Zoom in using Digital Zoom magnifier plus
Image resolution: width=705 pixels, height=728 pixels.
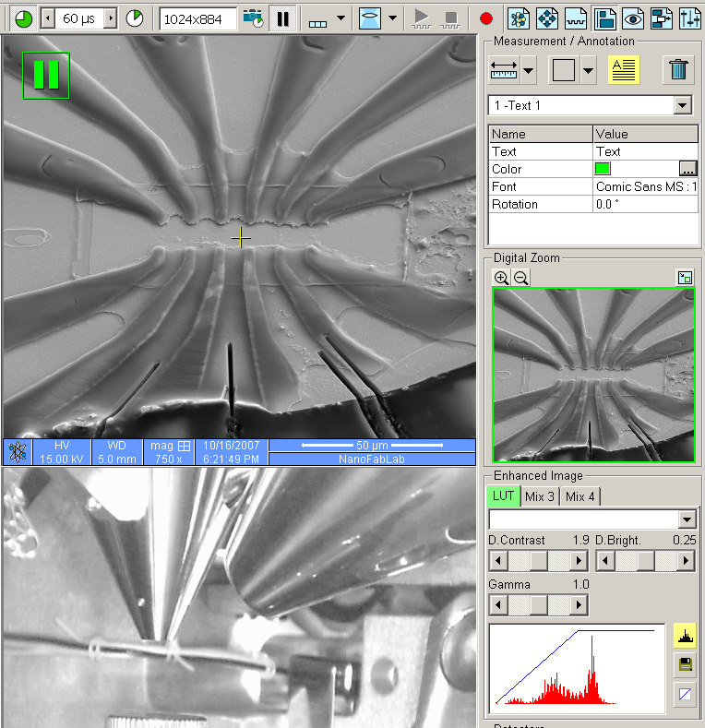pyautogui.click(x=501, y=278)
